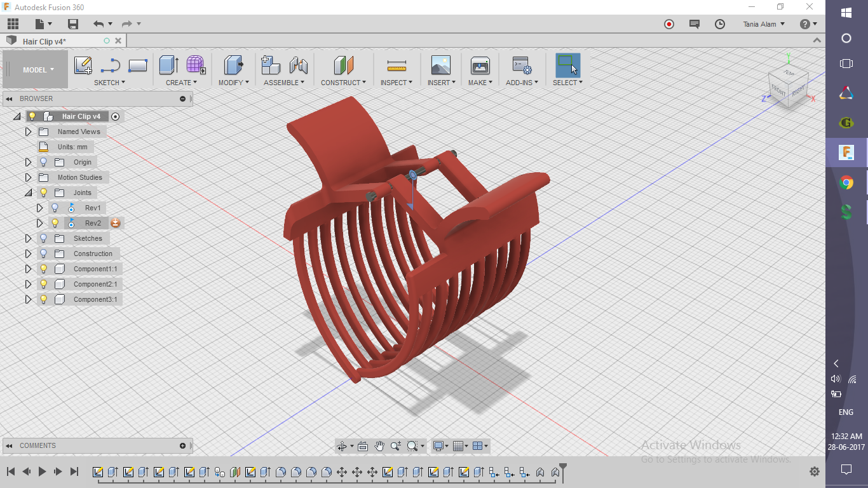This screenshot has height=488, width=868.
Task: Click the New Component assemble icon
Action: [x=271, y=65]
